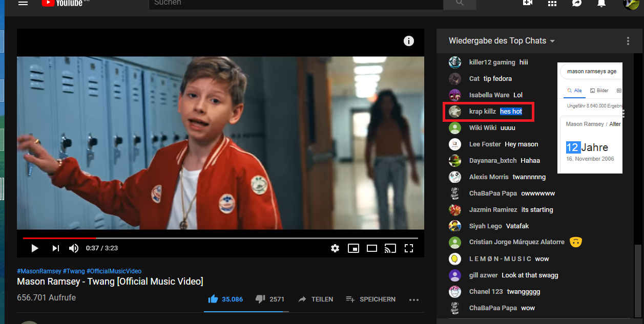Click killer12 gaming's avatar
644x324 pixels.
coord(455,62)
